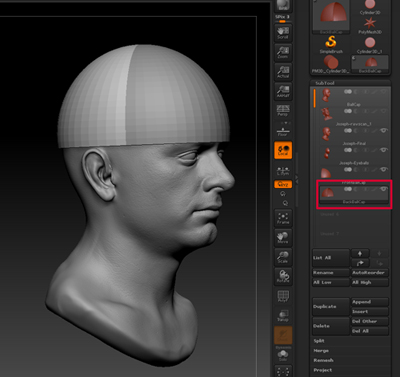Viewport: 400px width, 377px height.
Task: Disable Local transformations button
Action: click(x=283, y=150)
